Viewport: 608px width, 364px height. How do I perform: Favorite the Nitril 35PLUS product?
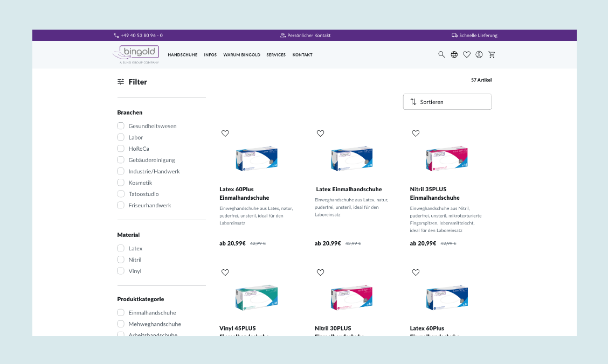(x=416, y=134)
